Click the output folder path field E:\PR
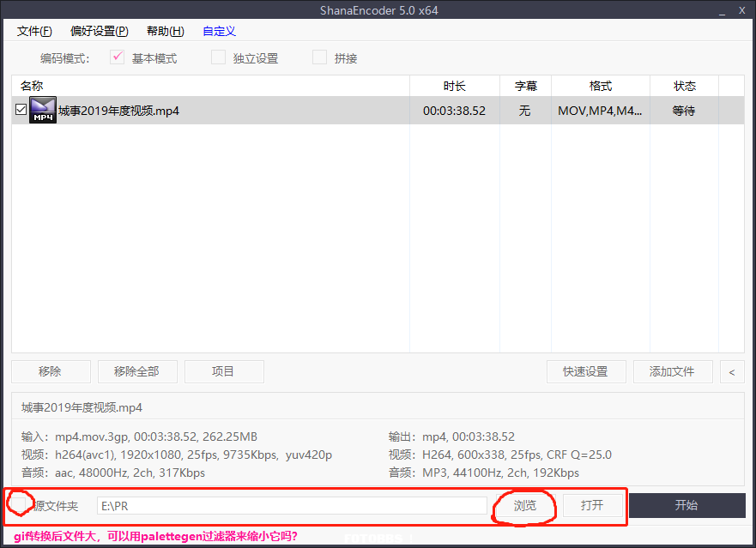Screen dimensions: 756x548 (x=292, y=506)
